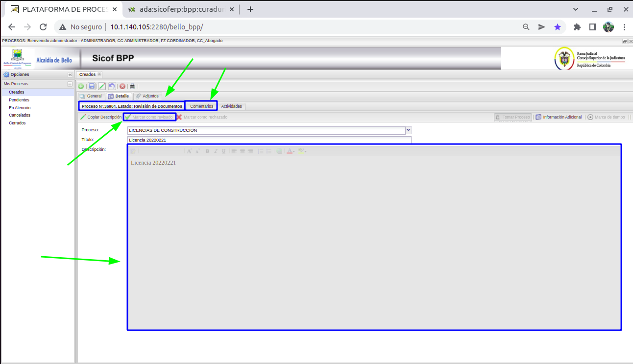Click Copiar Descripción button
Screen dimensions: 633x364
click(101, 117)
